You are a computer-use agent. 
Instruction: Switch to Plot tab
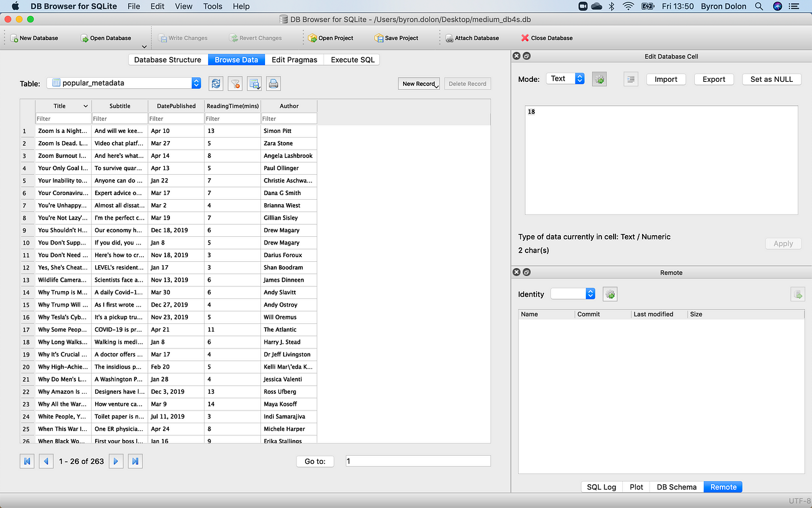pos(636,487)
